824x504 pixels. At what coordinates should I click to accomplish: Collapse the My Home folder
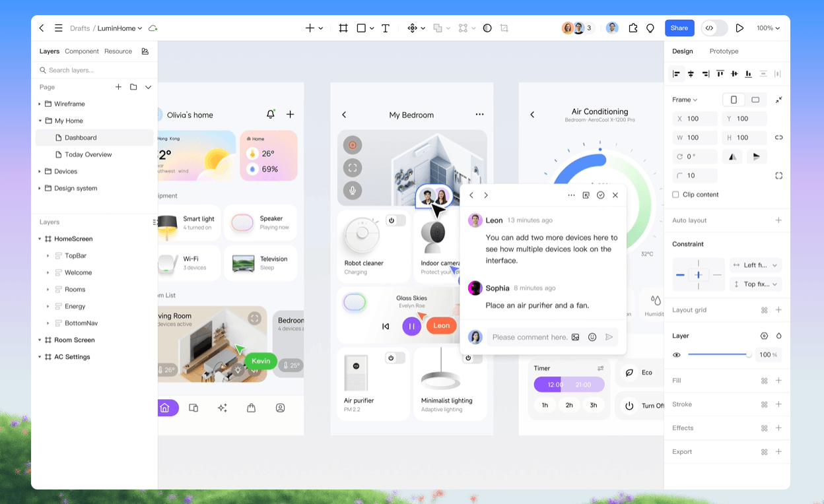click(40, 121)
